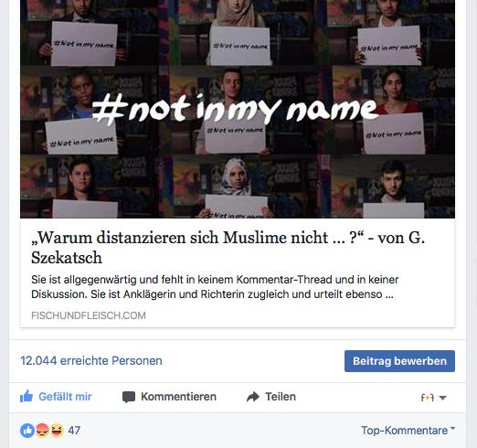This screenshot has width=477, height=448.
Task: Open the 12.044 erreichte Personen link
Action: coord(91,360)
